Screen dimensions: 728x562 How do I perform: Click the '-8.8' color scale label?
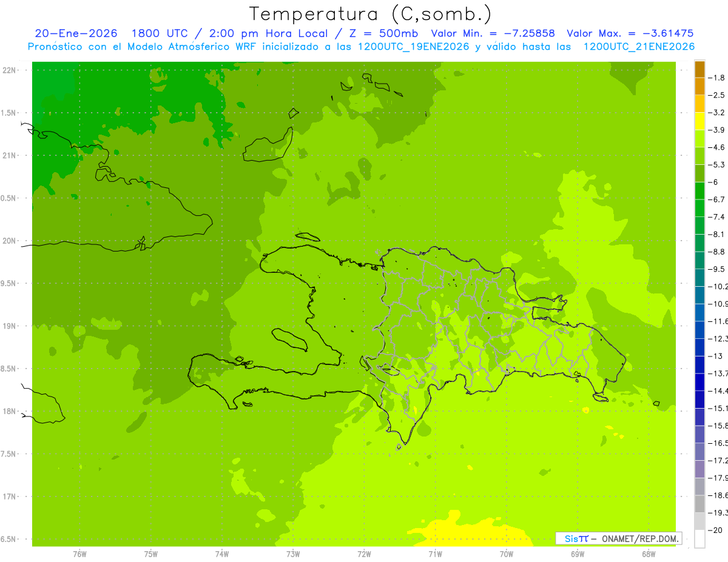click(718, 252)
